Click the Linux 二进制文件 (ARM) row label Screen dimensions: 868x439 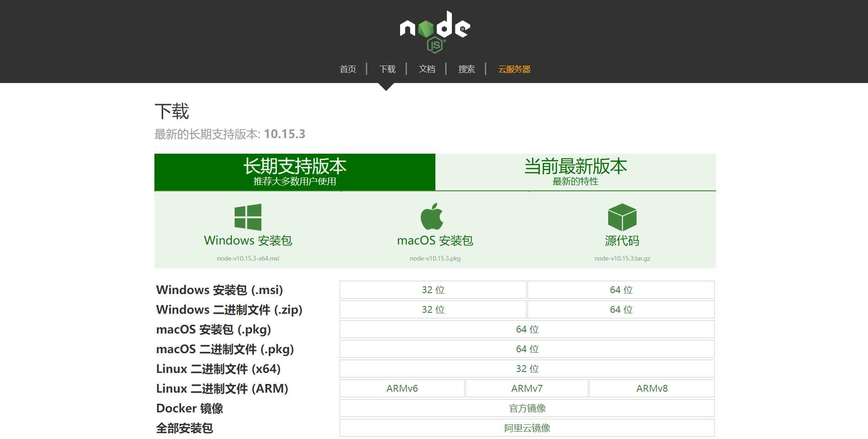pyautogui.click(x=222, y=389)
